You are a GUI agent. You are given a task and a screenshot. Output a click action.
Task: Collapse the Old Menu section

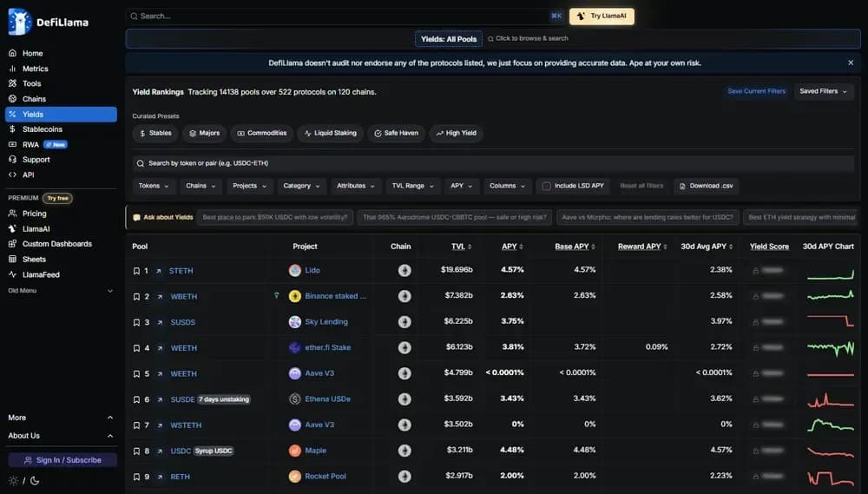tap(110, 291)
